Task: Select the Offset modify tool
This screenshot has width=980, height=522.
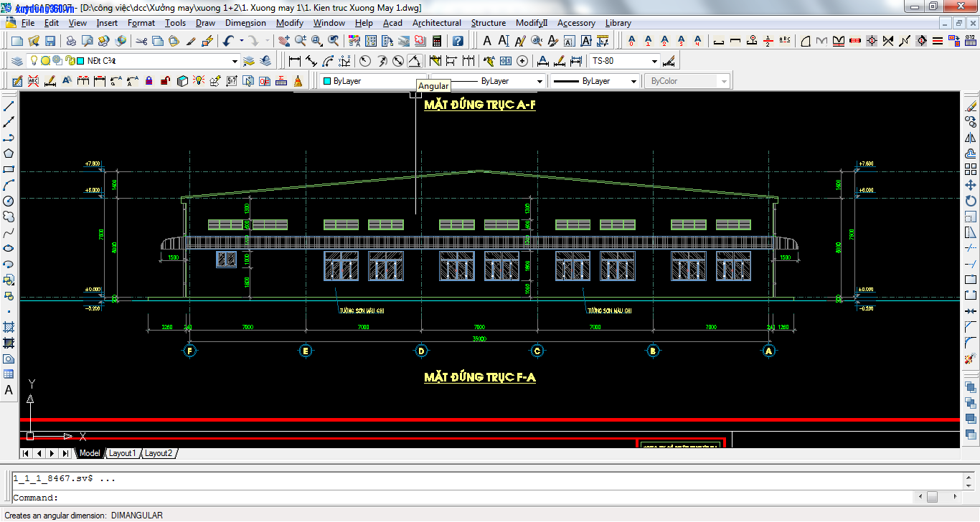Action: [971, 153]
